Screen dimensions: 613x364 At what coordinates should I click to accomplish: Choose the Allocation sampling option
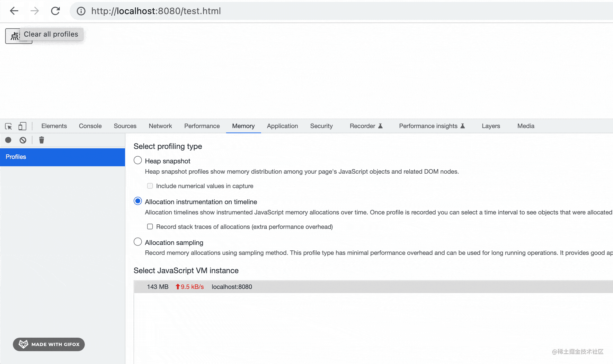pyautogui.click(x=138, y=242)
